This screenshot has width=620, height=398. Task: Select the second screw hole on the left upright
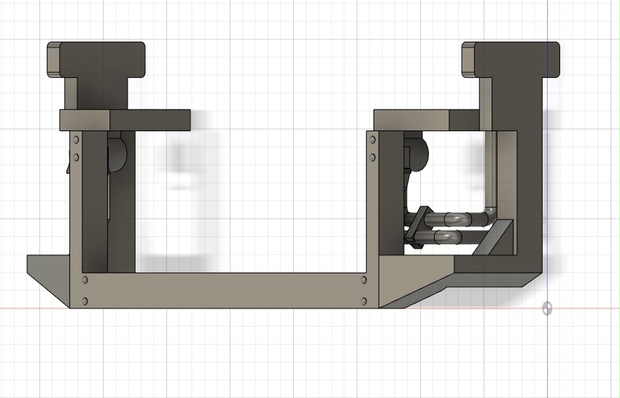pos(76,157)
